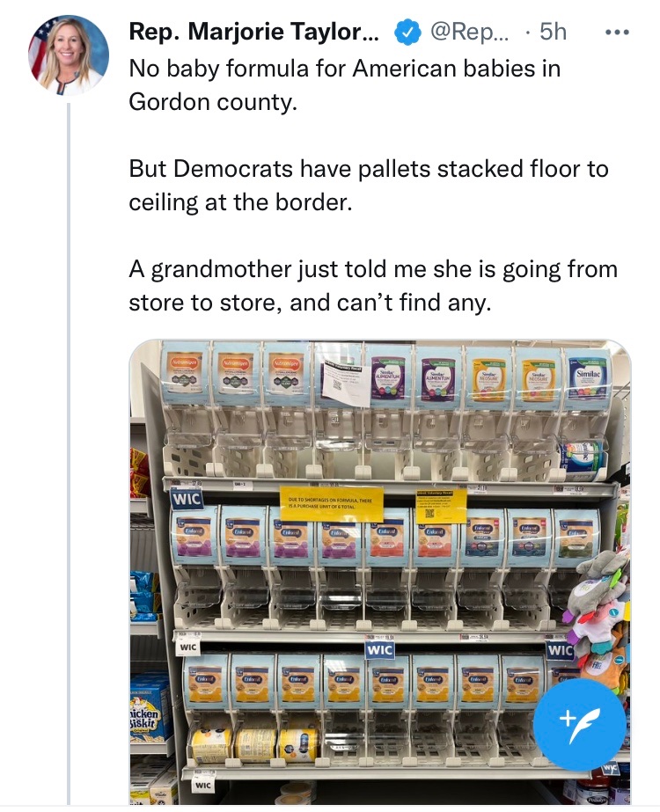
Task: Click the thread line below the avatar
Action: 69,440
